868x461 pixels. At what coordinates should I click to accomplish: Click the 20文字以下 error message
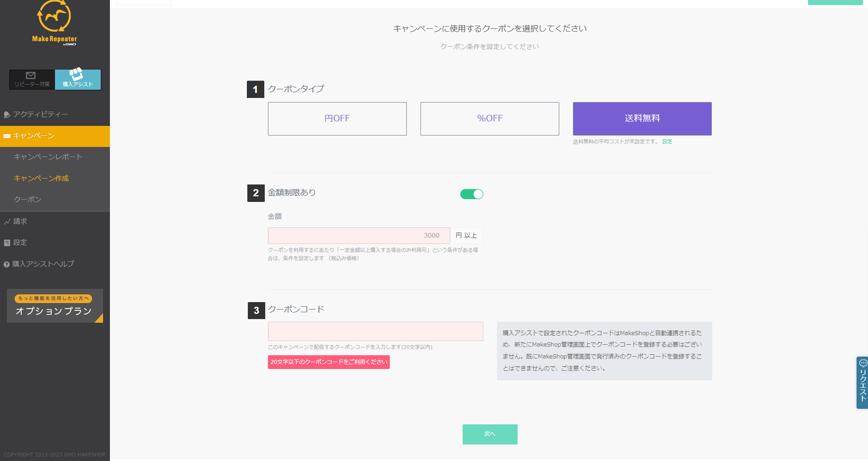[x=329, y=362]
